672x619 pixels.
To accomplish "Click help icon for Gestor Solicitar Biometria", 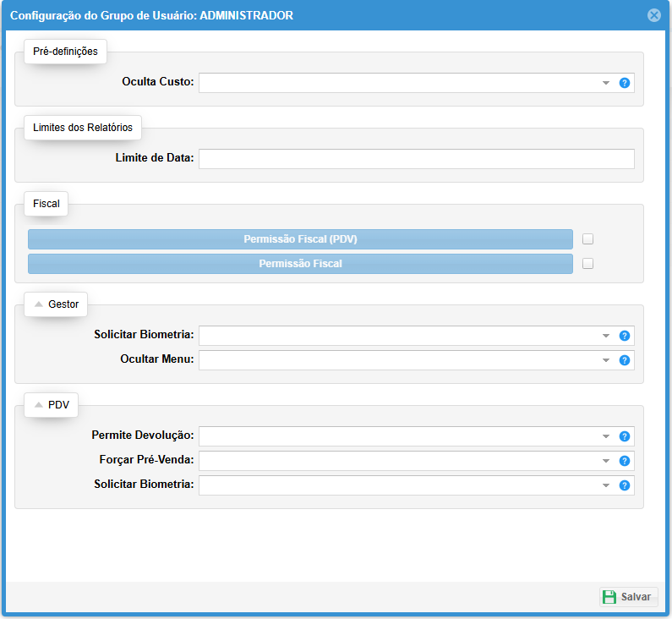I will [x=625, y=336].
